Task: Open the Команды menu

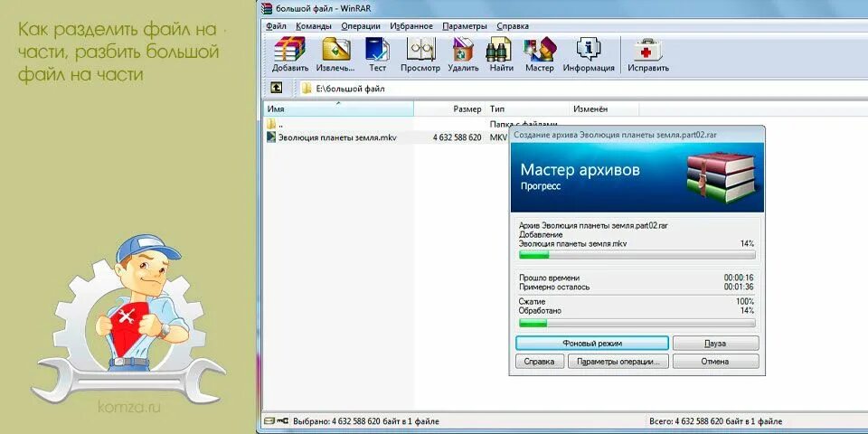Action: [314, 26]
